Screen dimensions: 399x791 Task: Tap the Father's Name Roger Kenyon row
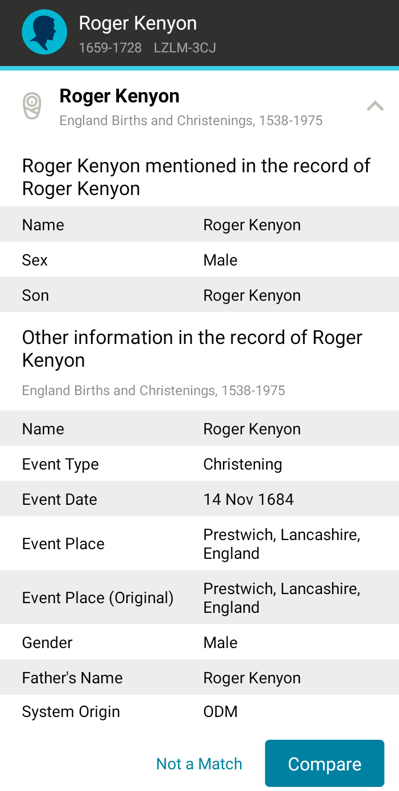(199, 677)
